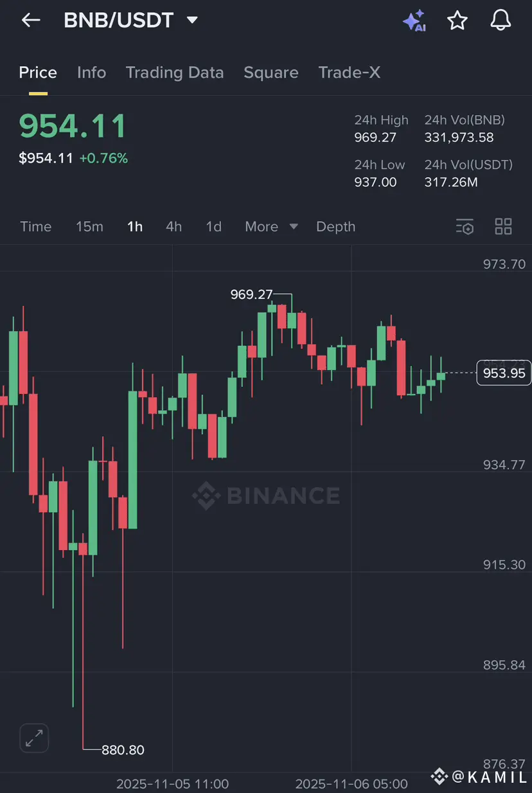Tap the 969.27 high candlestick label
The image size is (532, 793).
[251, 294]
